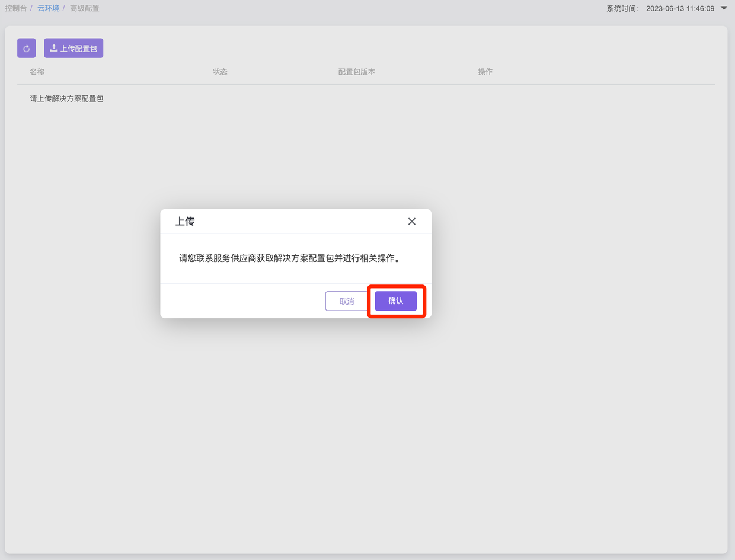Go to 控制台 in the breadcrumb
Screen dimensions: 735x560
pos(15,8)
